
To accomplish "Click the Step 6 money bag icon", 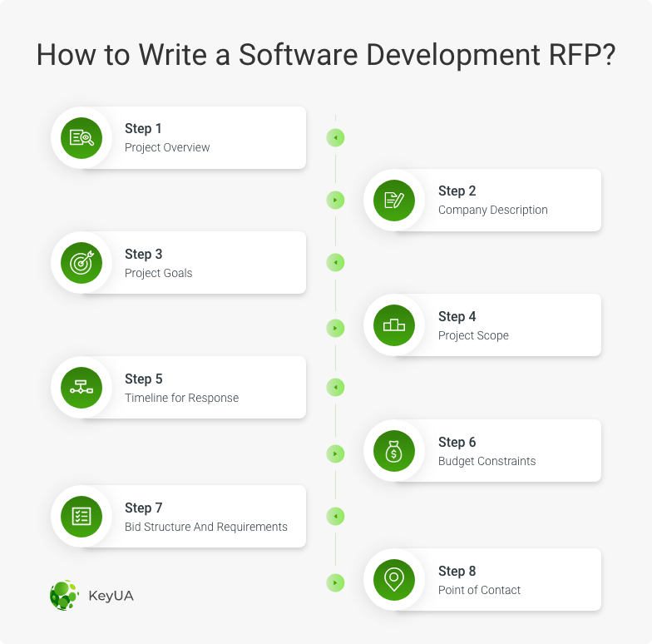I will [x=394, y=451].
